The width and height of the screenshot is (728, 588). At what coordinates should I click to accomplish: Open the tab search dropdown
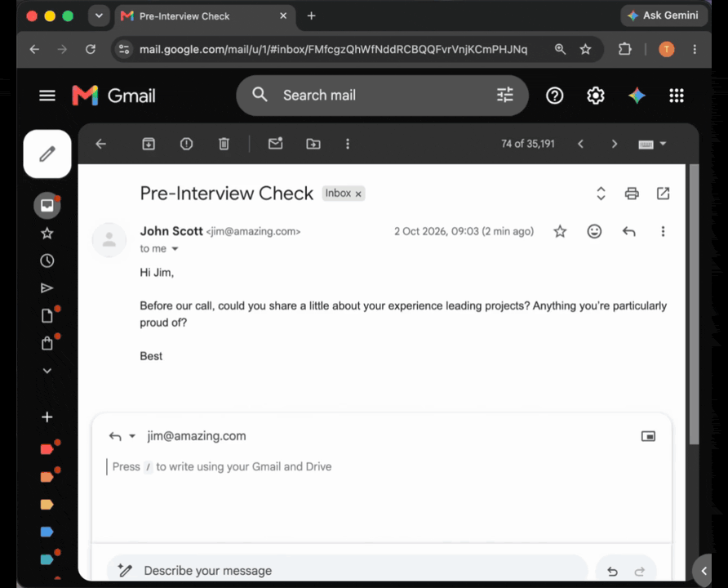click(99, 16)
